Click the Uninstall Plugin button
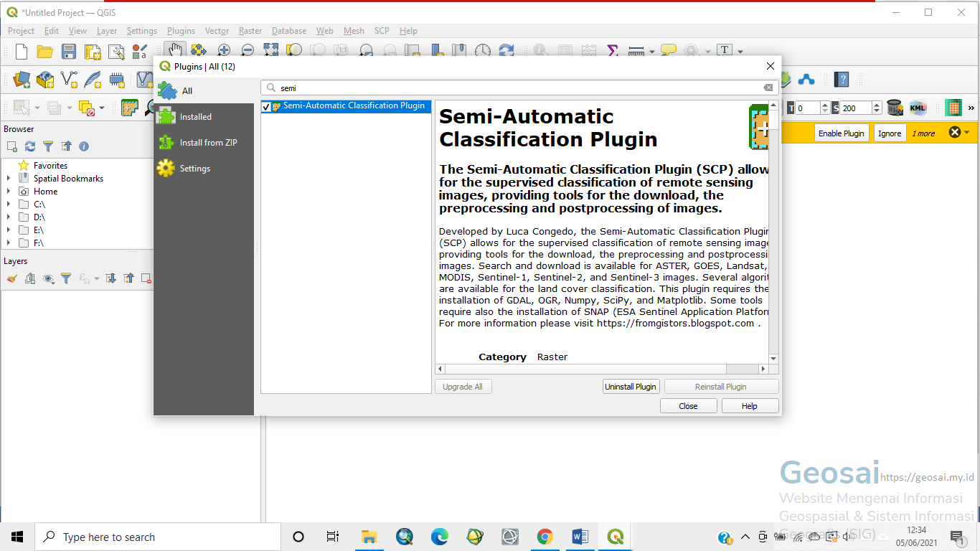The image size is (980, 551). 631,387
